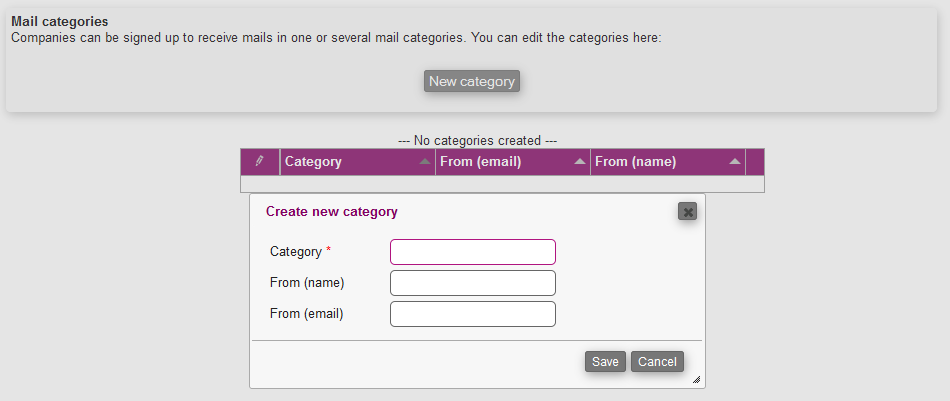Viewport: 950px width, 401px height.
Task: Click the sort arrow in From (name) column
Action: click(x=735, y=162)
